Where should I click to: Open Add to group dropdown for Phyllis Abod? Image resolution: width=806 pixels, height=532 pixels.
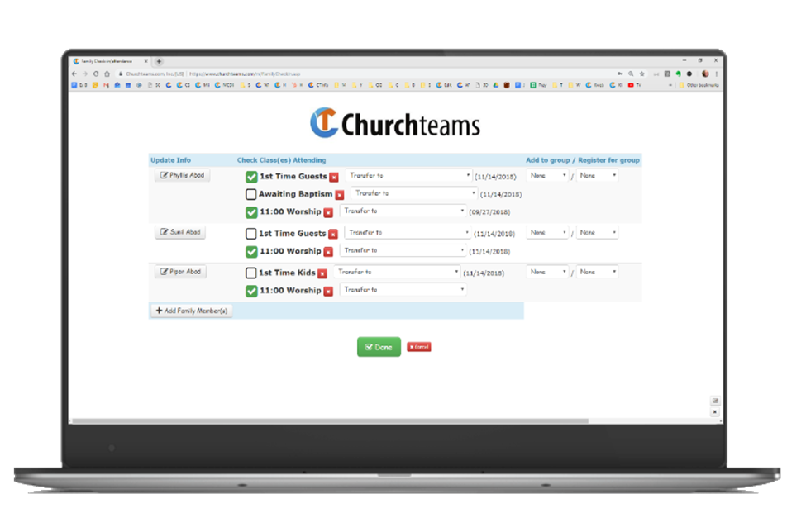coord(547,176)
